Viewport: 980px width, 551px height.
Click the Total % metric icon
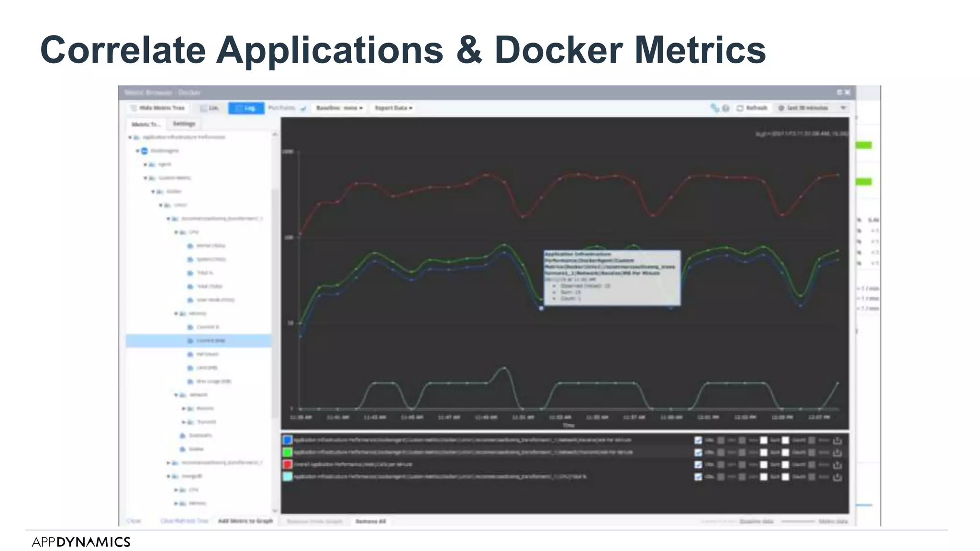point(190,273)
